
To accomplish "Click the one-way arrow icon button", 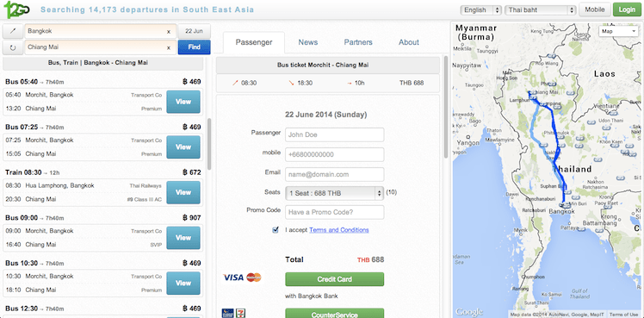I will click(x=13, y=31).
